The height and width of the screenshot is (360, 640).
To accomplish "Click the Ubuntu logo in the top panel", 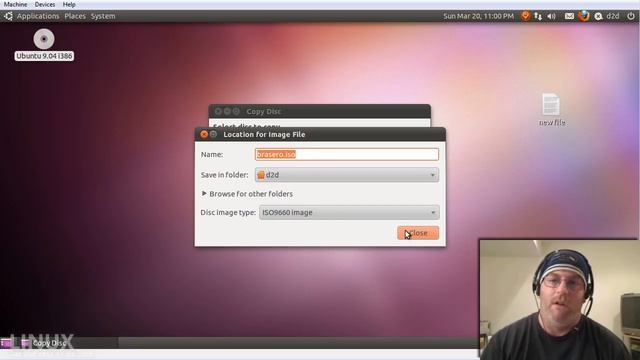I will [8, 16].
